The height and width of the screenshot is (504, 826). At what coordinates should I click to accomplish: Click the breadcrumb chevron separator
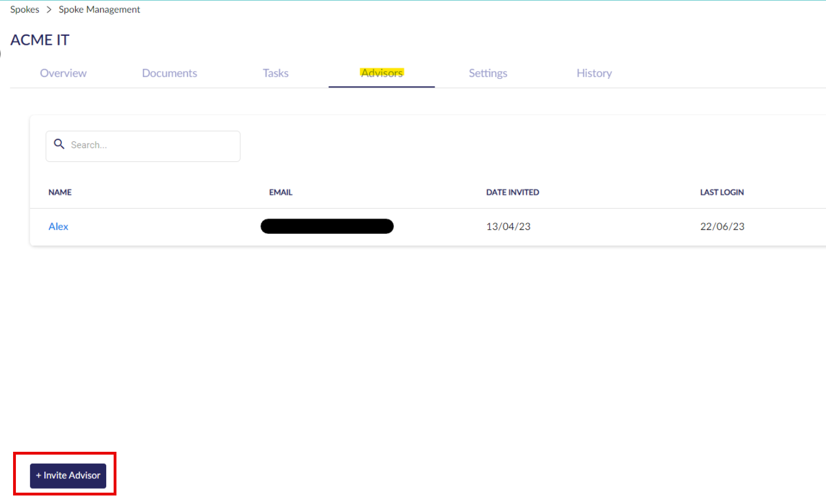49,10
